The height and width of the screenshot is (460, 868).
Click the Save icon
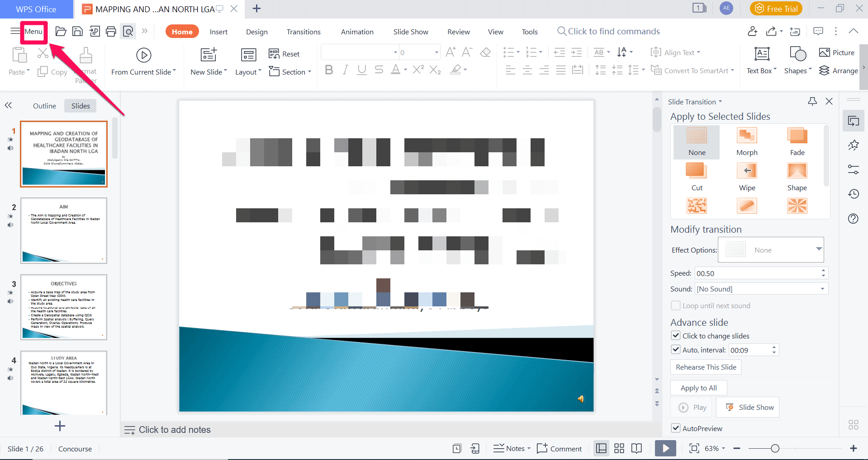click(77, 31)
